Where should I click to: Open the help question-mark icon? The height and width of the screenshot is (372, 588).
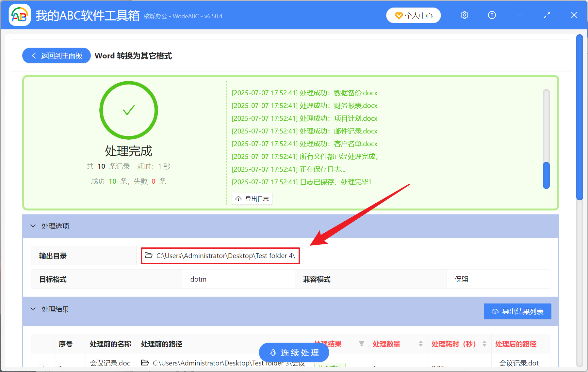click(x=492, y=15)
